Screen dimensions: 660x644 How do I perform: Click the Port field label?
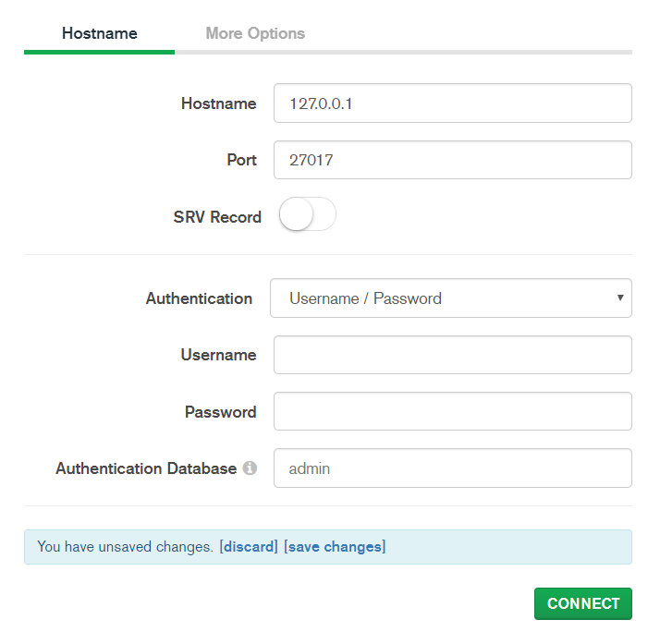click(x=241, y=160)
